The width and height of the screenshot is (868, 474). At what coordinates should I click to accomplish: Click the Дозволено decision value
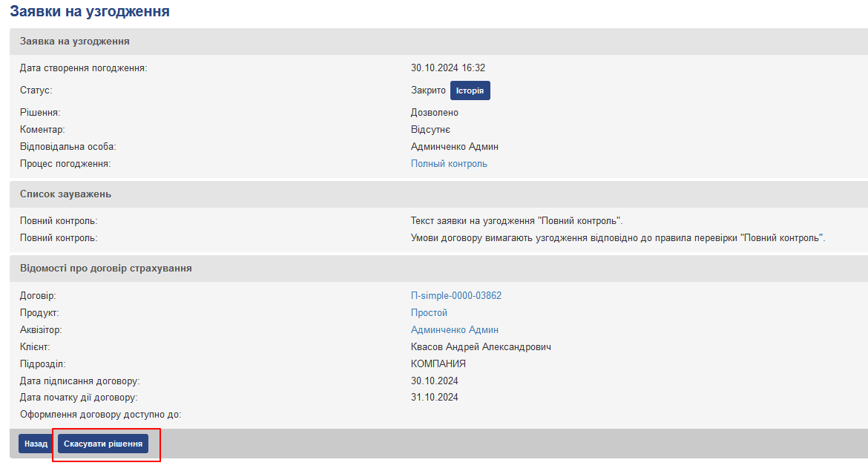pyautogui.click(x=435, y=113)
